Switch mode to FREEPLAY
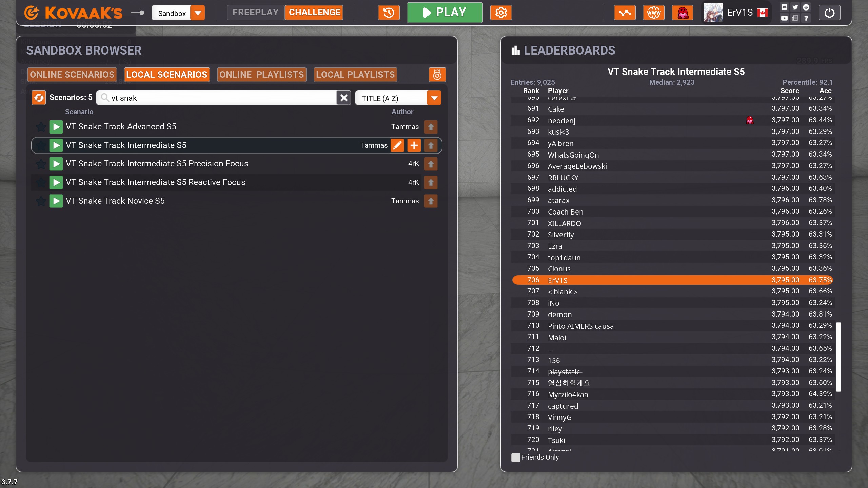The image size is (868, 488). click(255, 13)
